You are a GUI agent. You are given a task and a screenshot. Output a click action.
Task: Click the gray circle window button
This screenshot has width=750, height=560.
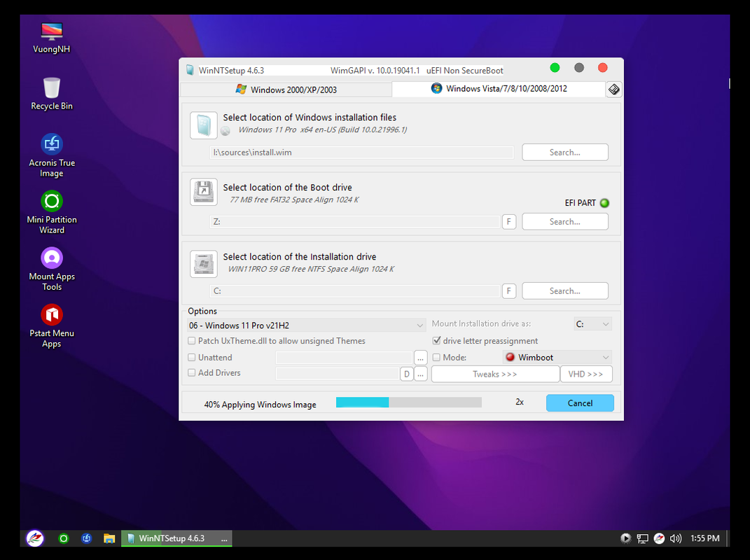pyautogui.click(x=578, y=68)
